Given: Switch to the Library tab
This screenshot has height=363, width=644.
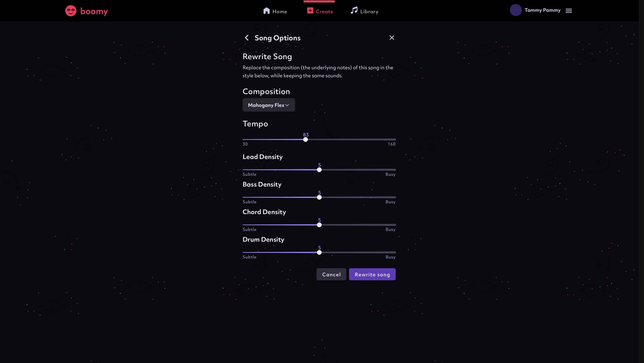Looking at the screenshot, I should 369,12.
